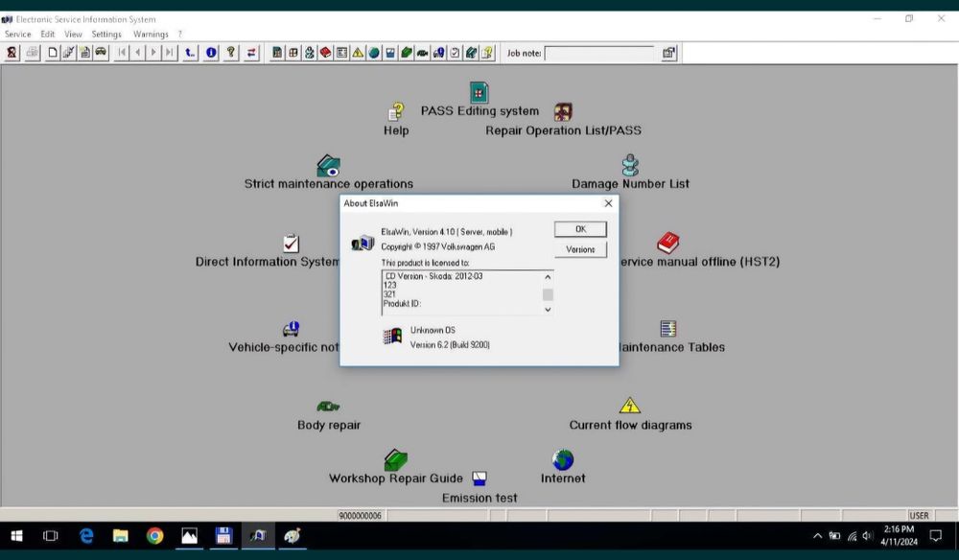Show hidden tray icons chevron

(x=817, y=536)
